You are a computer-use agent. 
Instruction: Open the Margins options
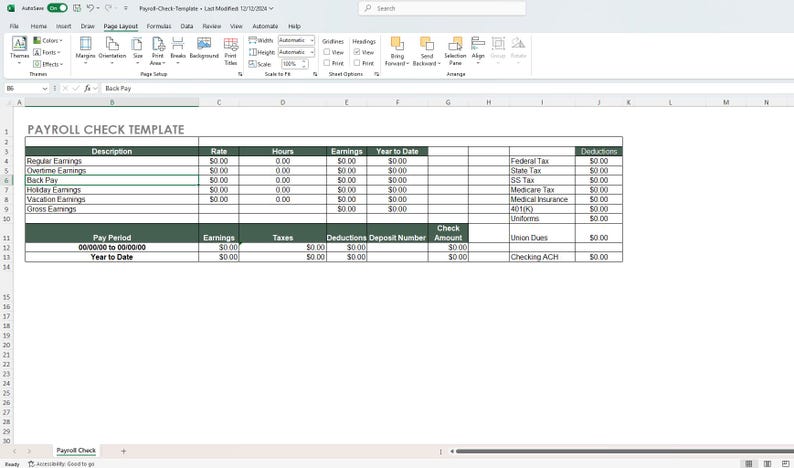pyautogui.click(x=86, y=50)
